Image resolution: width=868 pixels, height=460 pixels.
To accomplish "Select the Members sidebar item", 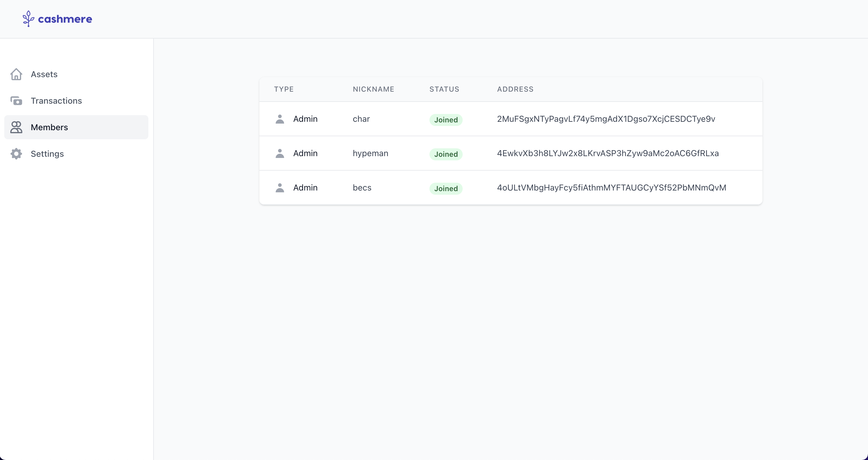I will 49,127.
